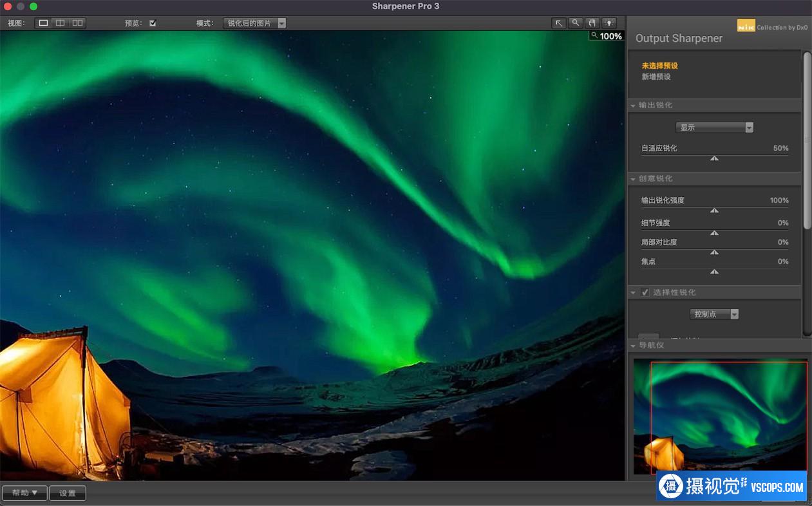Select the hand pan tool
The width and height of the screenshot is (812, 506).
click(x=592, y=23)
